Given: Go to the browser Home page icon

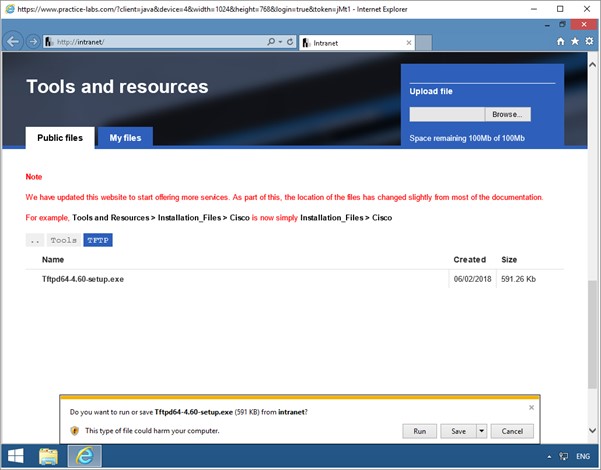Looking at the screenshot, I should coord(560,41).
